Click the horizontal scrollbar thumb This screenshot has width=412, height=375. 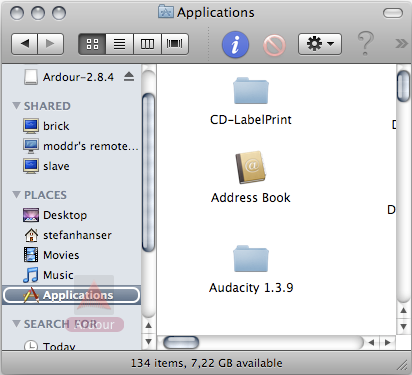click(181, 342)
